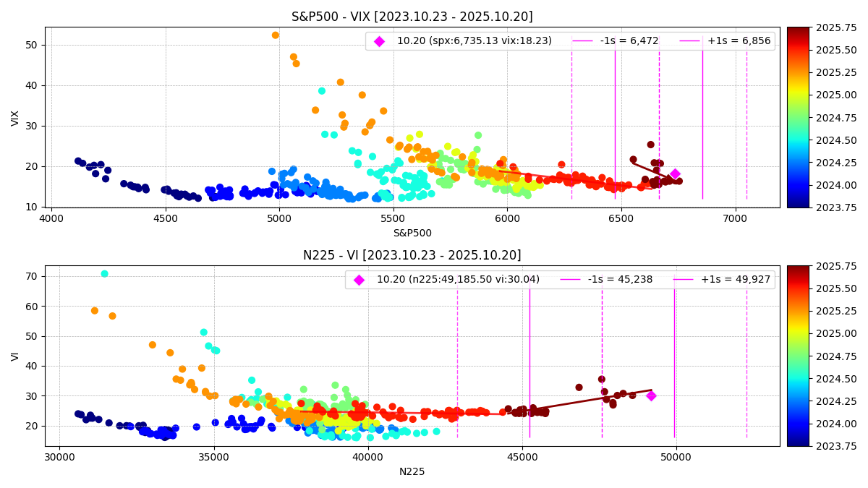
Task: Click the N225 - VI chart title
Action: coord(412,255)
